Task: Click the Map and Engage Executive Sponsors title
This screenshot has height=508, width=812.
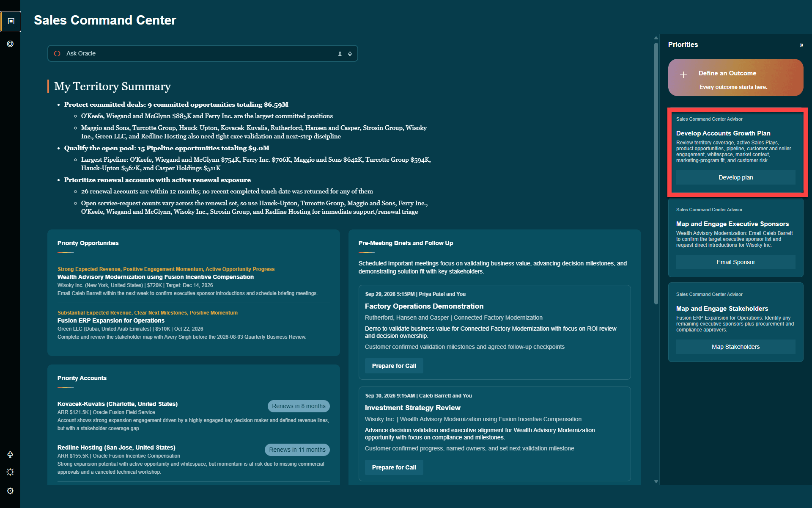Action: click(732, 224)
